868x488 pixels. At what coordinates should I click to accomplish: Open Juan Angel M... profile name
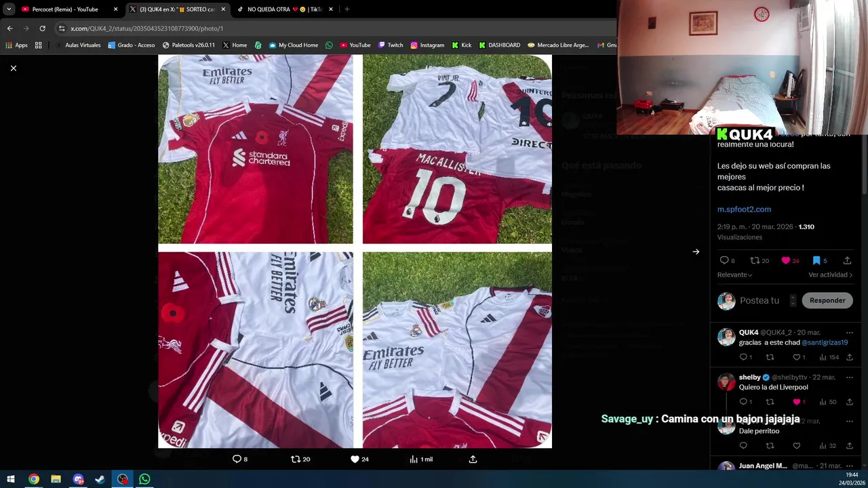763,466
